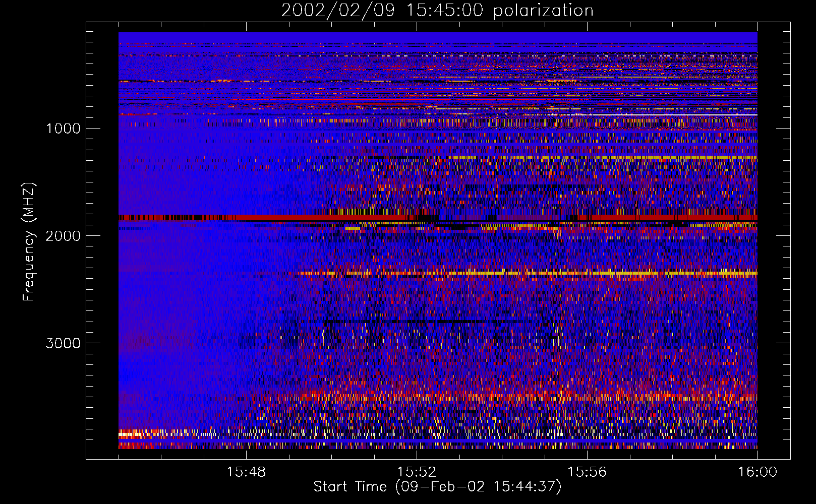Click the plot title '2002/02/09 15:45:00 polarization'
Screen dimensions: 816x504
tap(437, 11)
